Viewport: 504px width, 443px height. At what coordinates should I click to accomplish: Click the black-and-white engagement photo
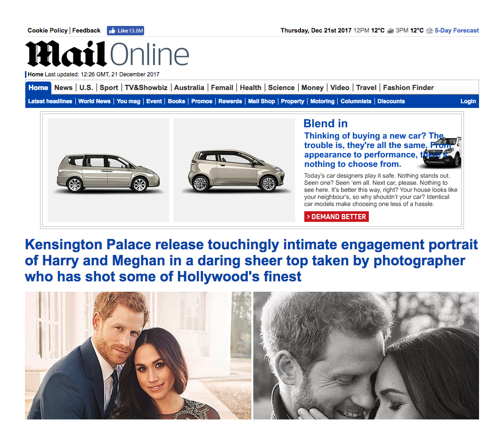tap(366, 355)
